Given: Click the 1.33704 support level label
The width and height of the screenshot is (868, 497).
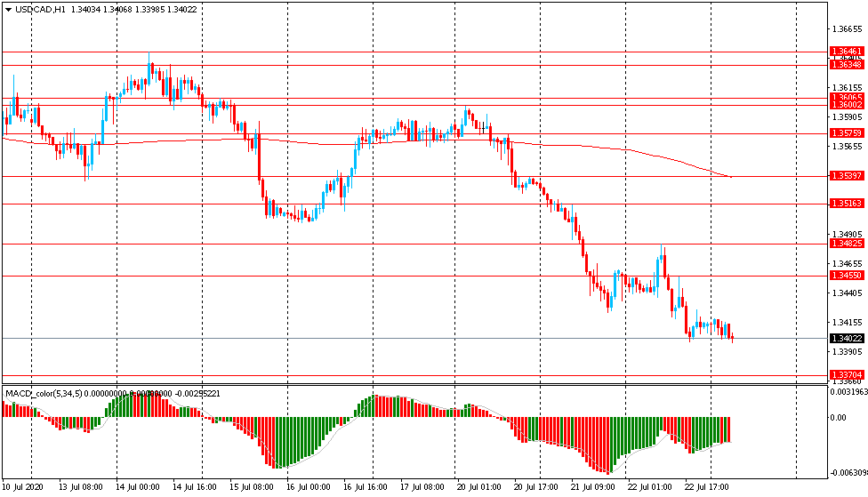Looking at the screenshot, I should tap(846, 375).
